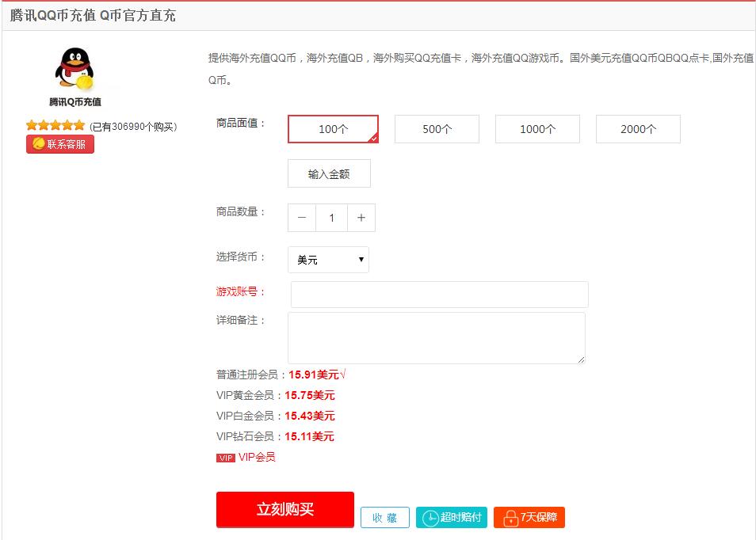
Task: Click the 游戏账号 game account input
Action: (x=440, y=295)
